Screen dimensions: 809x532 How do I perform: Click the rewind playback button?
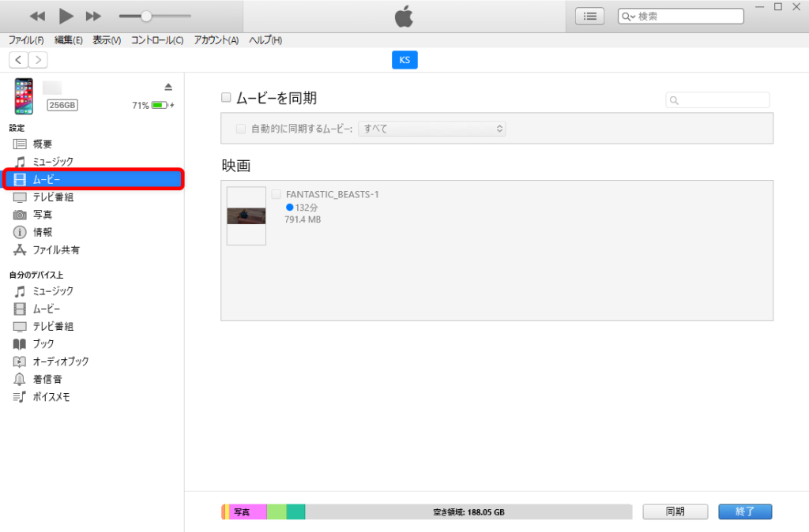[37, 17]
